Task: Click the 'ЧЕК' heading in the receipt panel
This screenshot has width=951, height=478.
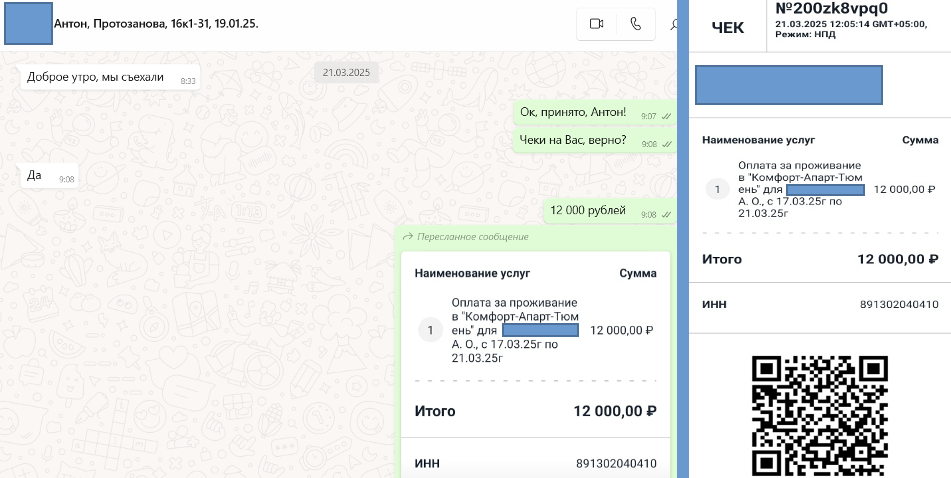Action: click(x=728, y=28)
